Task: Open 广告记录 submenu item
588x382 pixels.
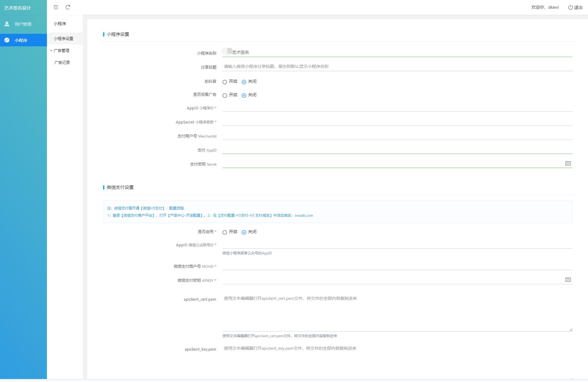Action: 62,62
